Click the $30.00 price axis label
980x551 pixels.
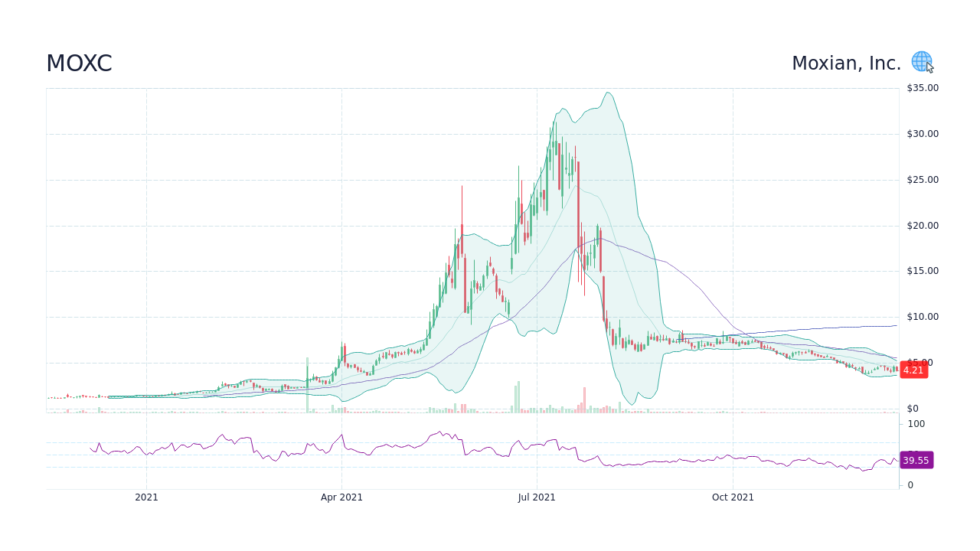[x=923, y=134]
